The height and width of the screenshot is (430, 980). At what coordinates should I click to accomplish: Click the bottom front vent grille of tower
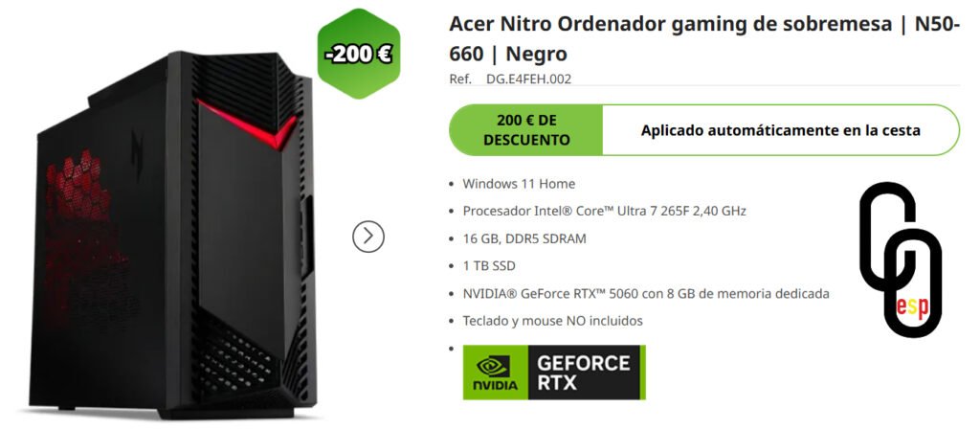coord(237,361)
